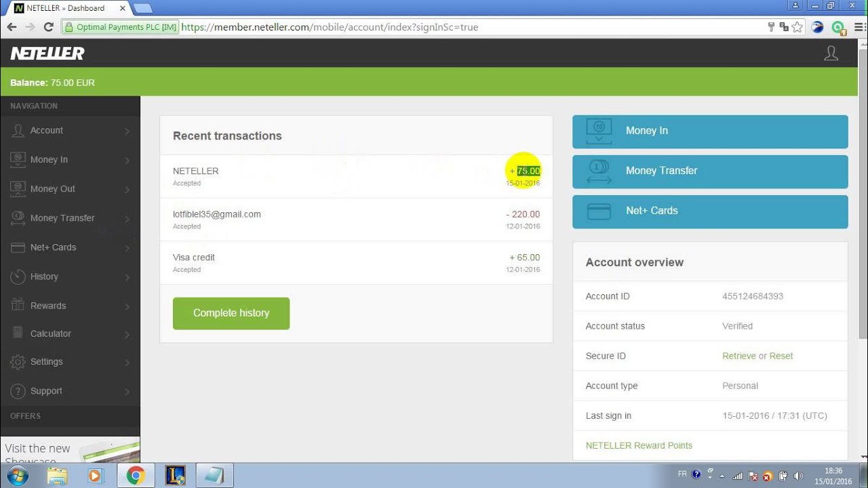Select the Visa credit transaction
This screenshot has height=488, width=868.
point(356,263)
